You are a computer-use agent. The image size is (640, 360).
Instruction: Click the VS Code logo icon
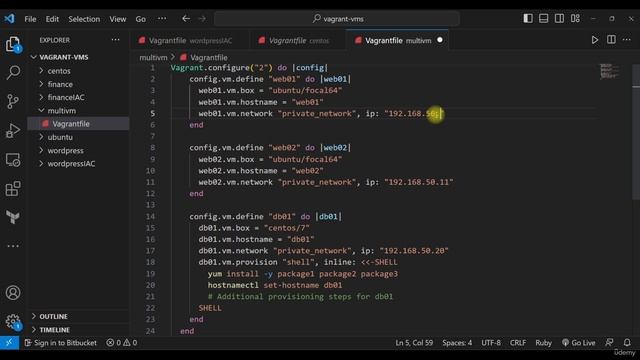coord(9,19)
